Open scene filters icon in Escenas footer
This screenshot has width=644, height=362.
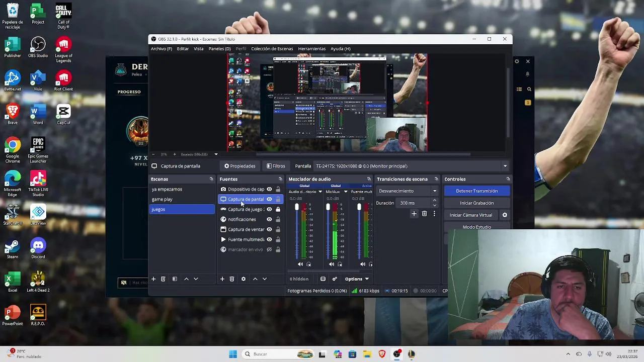[175, 279]
